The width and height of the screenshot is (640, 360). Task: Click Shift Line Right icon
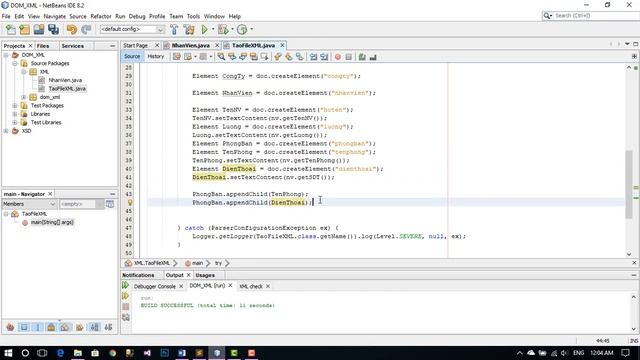coord(324,57)
